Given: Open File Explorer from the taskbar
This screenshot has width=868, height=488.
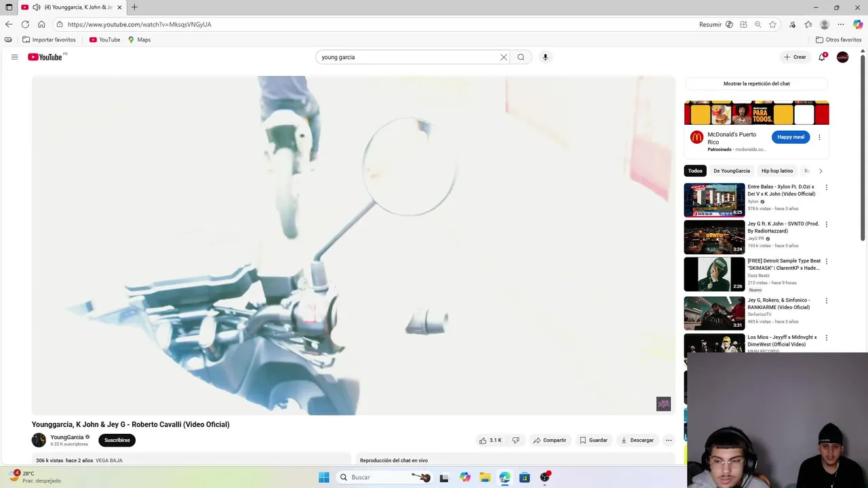Looking at the screenshot, I should (485, 477).
